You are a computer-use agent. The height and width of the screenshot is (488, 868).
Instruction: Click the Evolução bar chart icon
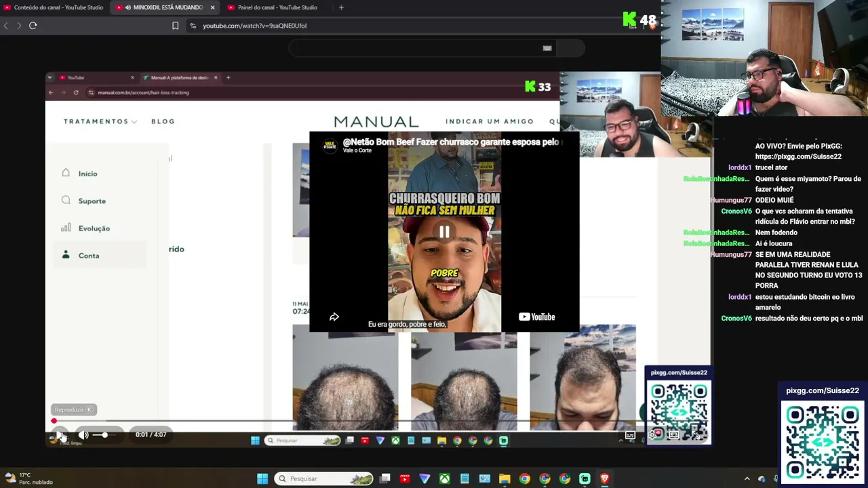tap(66, 228)
